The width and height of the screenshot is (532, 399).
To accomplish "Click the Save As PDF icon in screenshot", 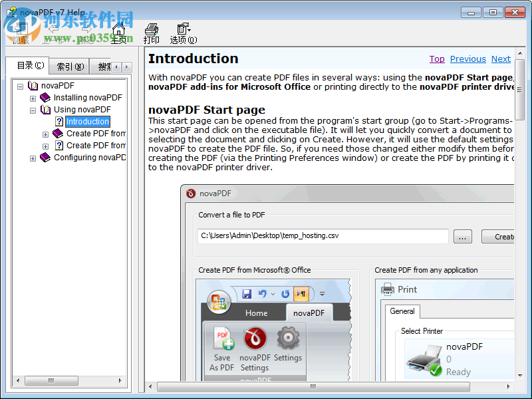I will (222, 338).
